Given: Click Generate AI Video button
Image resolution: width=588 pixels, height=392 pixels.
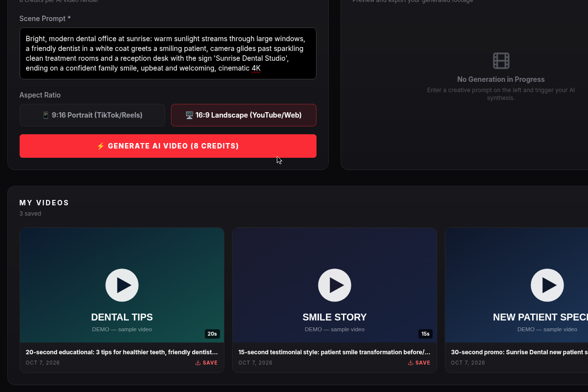Looking at the screenshot, I should (168, 146).
